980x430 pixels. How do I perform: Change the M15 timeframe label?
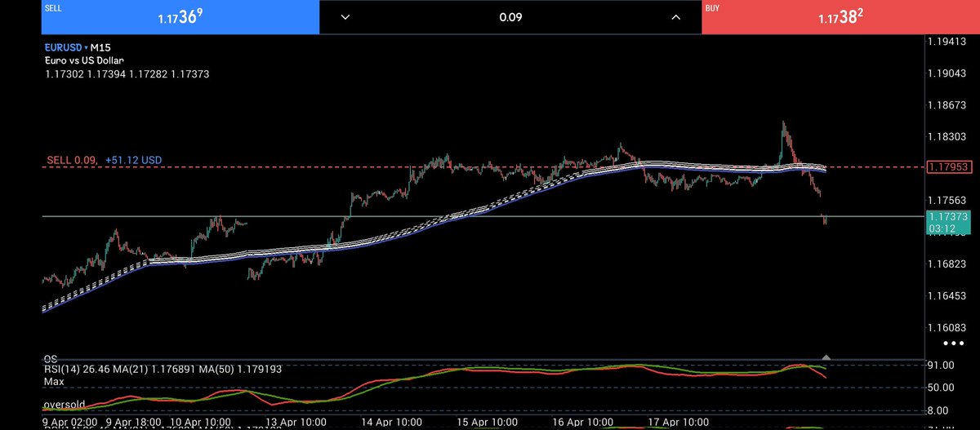(101, 47)
